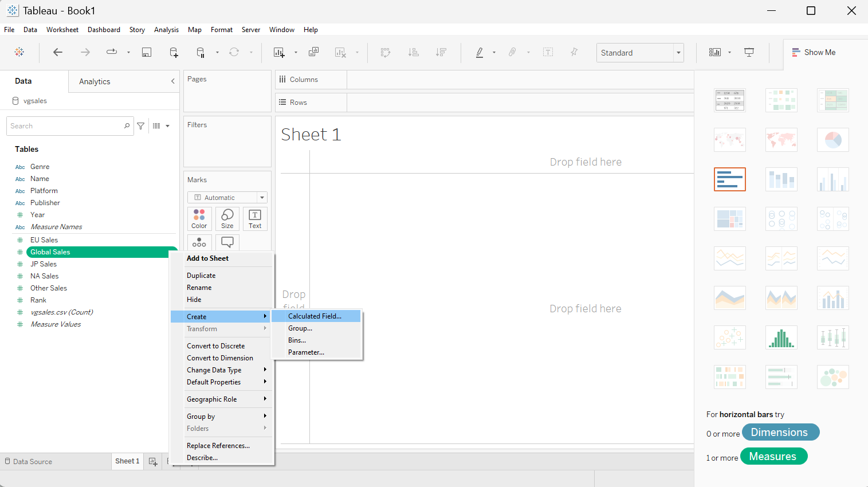868x487 pixels.
Task: Choose the pie chart in Show Me
Action: 833,140
